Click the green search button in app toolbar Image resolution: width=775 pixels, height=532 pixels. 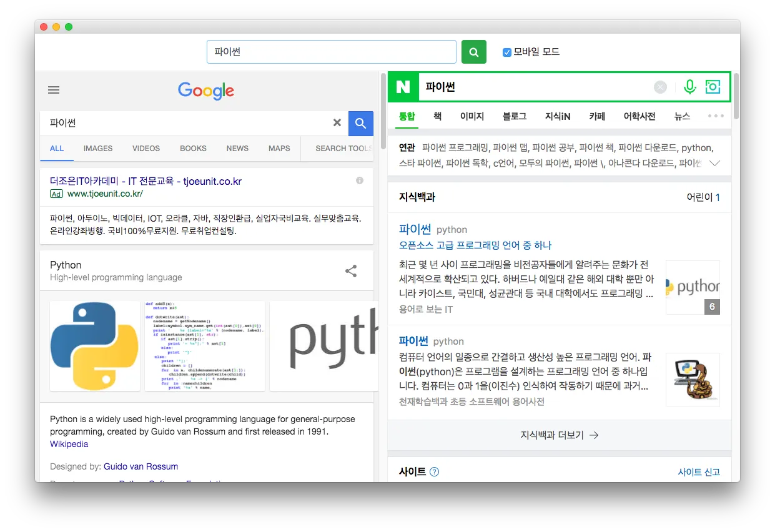pyautogui.click(x=474, y=52)
